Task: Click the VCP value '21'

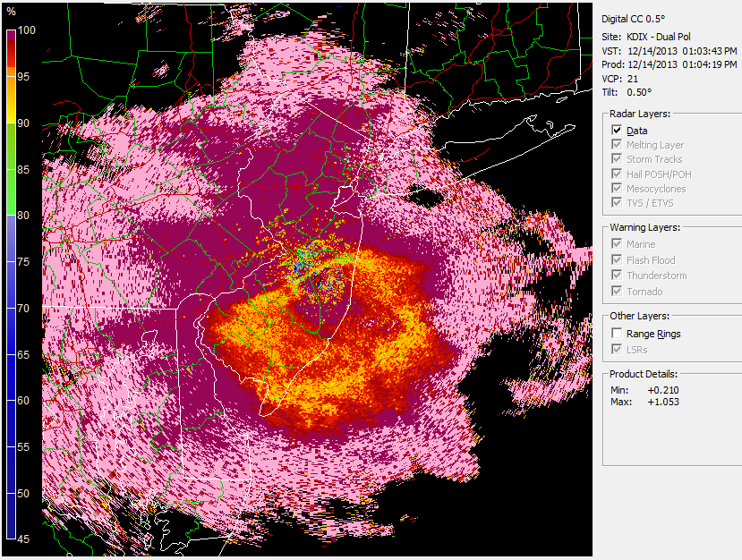Action: coord(633,79)
